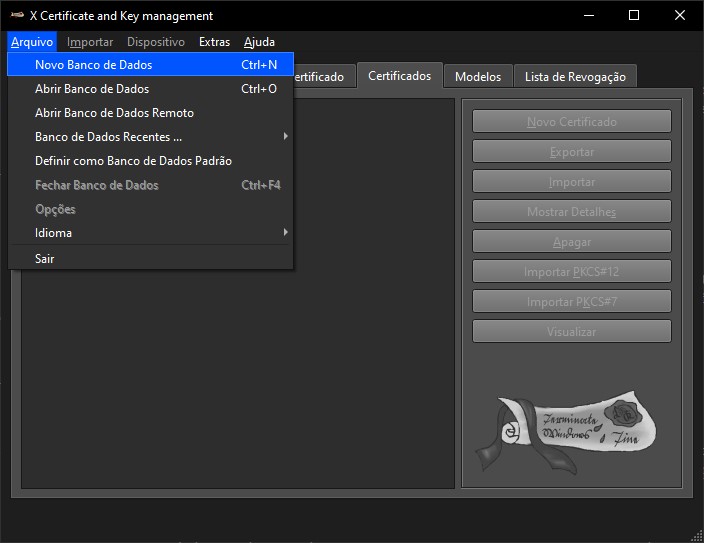The image size is (704, 543).
Task: Choose Abrir Banco de Dados from menu
Action: click(x=92, y=89)
